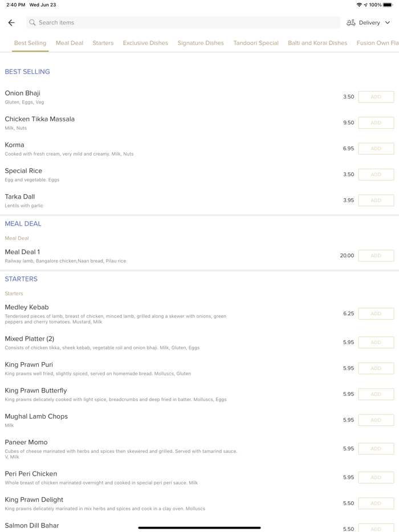
Task: Add Tarka Dall to order
Action: point(376,200)
